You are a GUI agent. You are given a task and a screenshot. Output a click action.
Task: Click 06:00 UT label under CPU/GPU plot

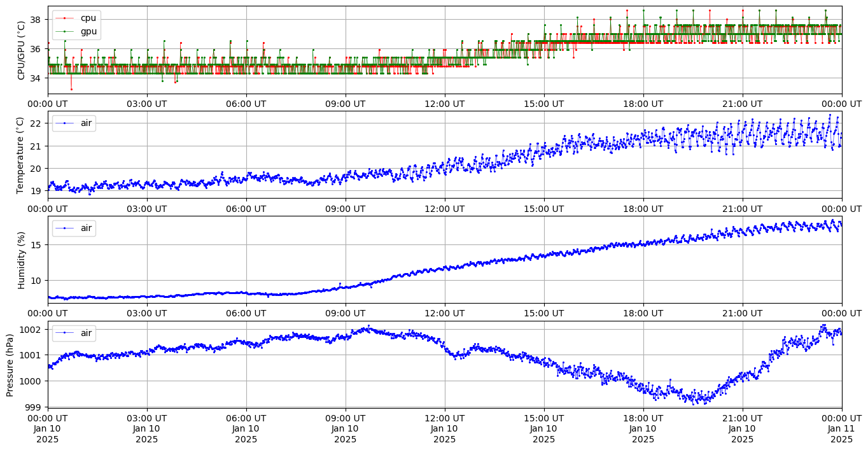tap(246, 104)
